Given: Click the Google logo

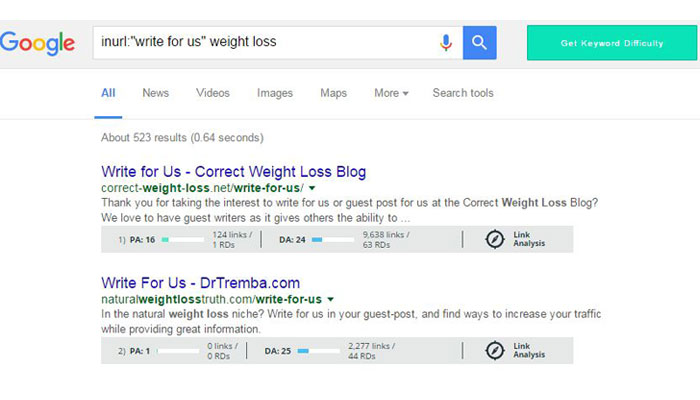Looking at the screenshot, I should click(x=38, y=43).
